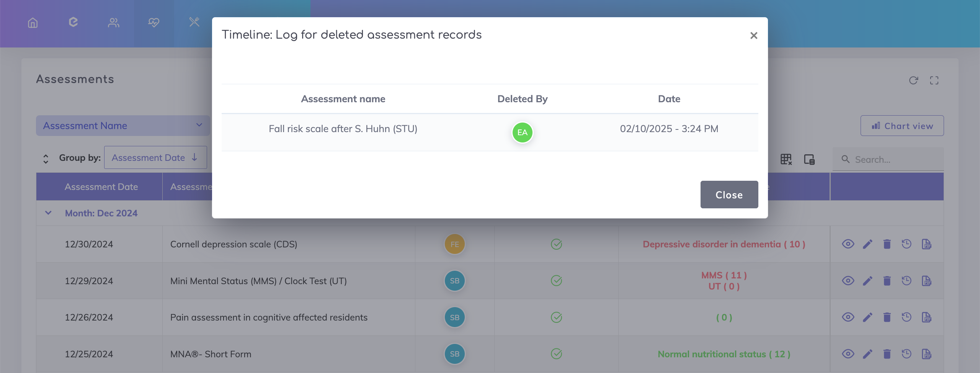Click the check status in 12/25/2024 row
Screen dimensions: 980x373
pos(556,354)
